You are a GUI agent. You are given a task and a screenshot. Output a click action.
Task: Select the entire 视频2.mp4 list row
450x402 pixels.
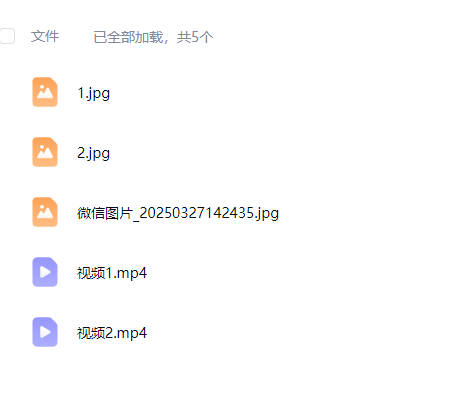[x=225, y=332]
